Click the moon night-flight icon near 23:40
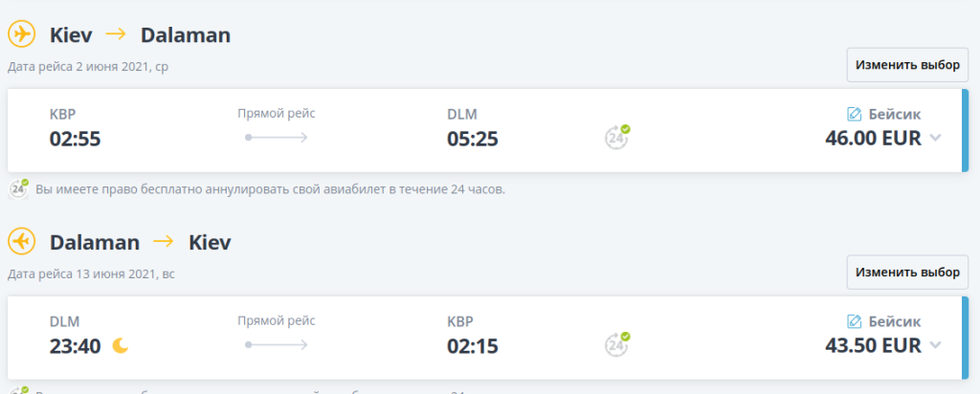980x394 pixels. tap(121, 345)
